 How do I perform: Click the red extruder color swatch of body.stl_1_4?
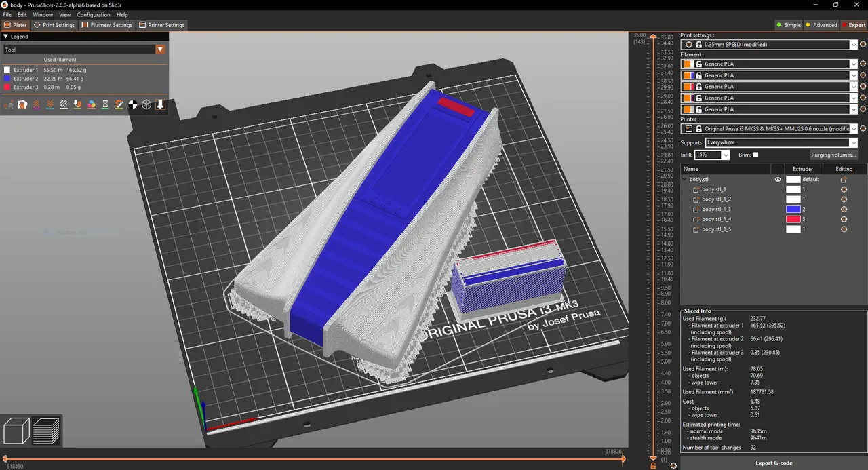point(793,220)
